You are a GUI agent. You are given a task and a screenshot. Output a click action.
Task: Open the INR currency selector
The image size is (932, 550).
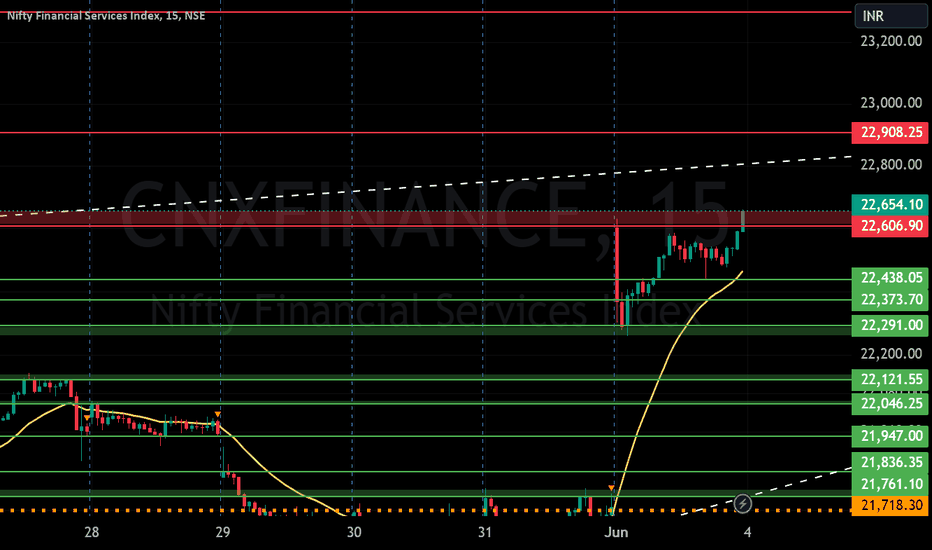[x=890, y=16]
